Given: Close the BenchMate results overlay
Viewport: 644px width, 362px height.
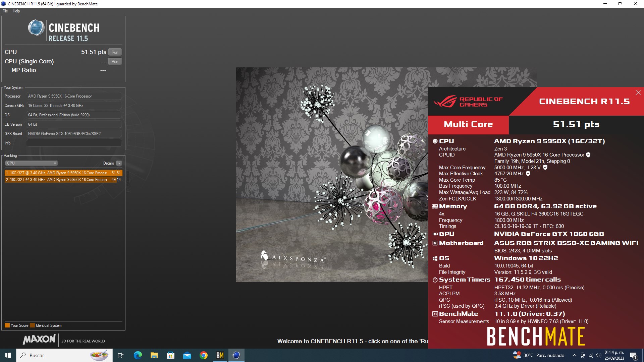Looking at the screenshot, I should pos(638,93).
